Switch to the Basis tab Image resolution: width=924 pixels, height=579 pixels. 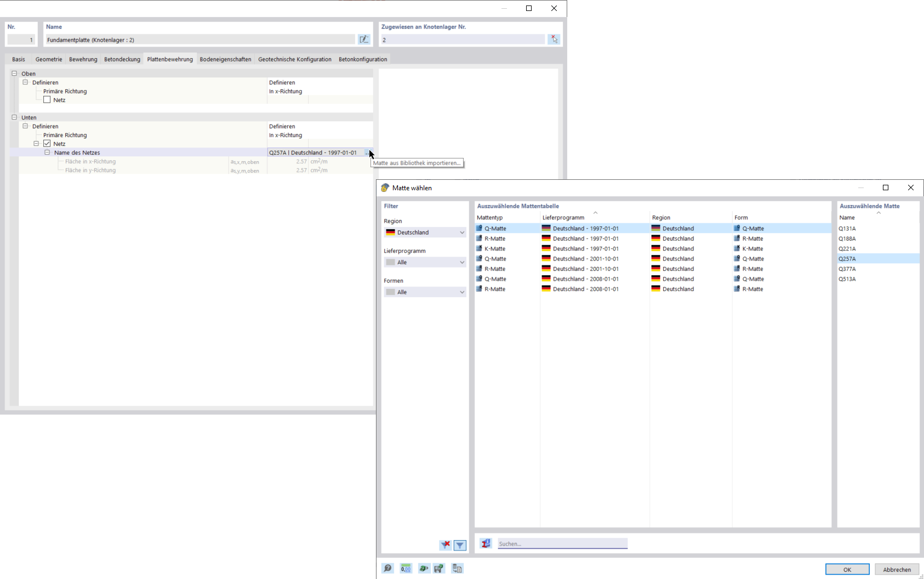point(19,59)
